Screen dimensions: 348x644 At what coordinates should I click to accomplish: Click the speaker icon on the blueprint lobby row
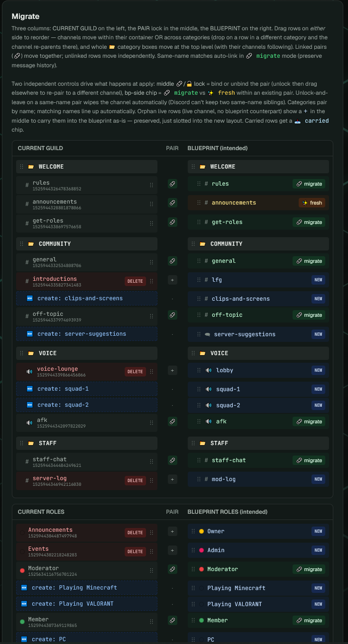click(x=209, y=370)
